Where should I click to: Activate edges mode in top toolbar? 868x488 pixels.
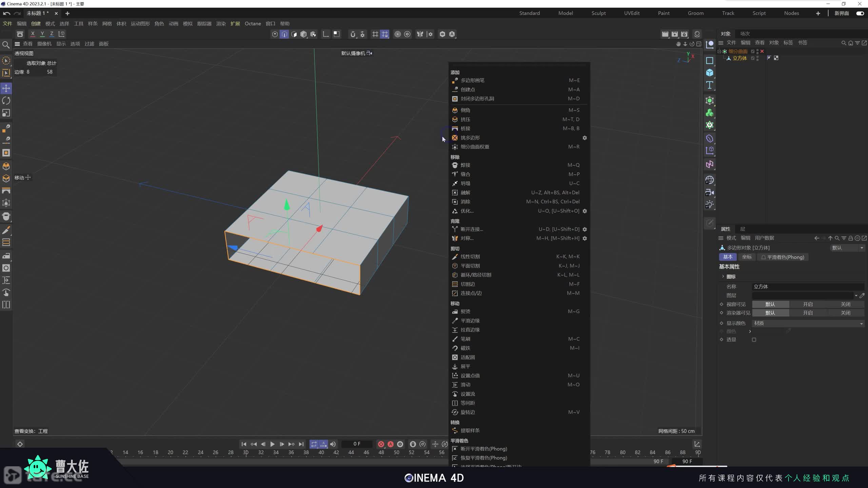pos(284,34)
